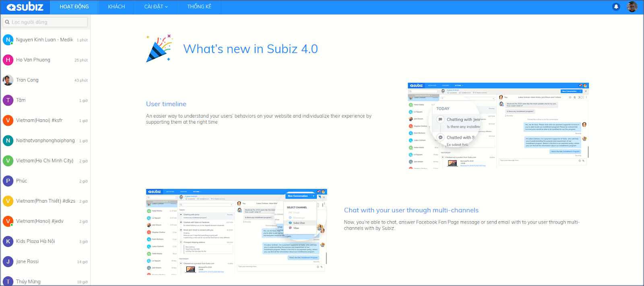Click the '18 giờ' timestamp for Thúy Mừng

pyautogui.click(x=83, y=282)
